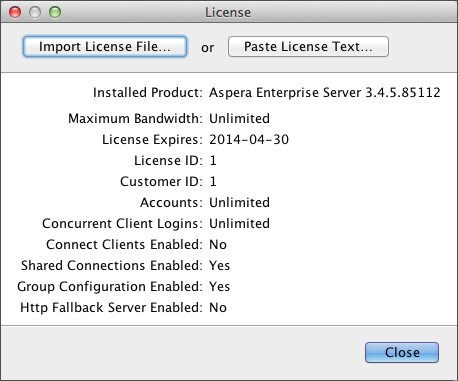Click the Installed Product label
The image size is (458, 381).
[148, 93]
